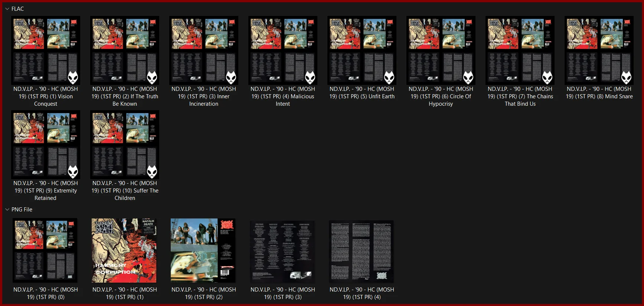This screenshot has width=644, height=306.
Task: Select FLAC thumbnail for (9) Extremity Retained
Action: click(46, 145)
